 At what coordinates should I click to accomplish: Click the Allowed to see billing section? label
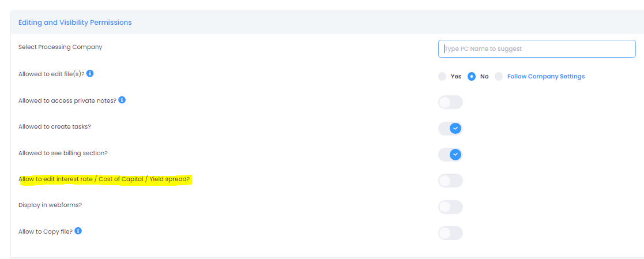[63, 153]
